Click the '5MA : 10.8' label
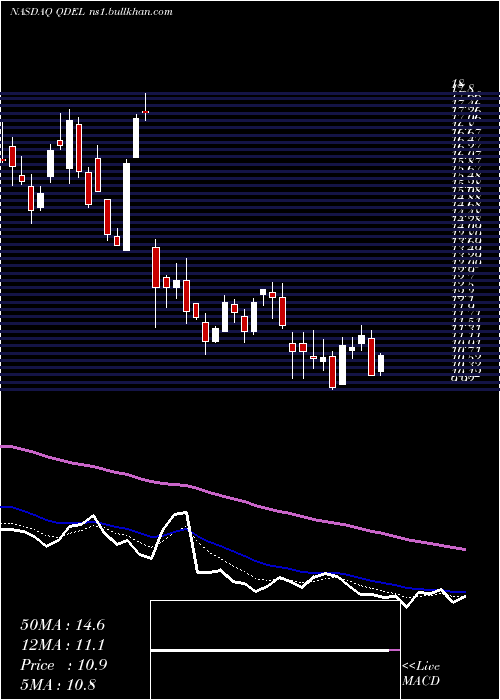The width and height of the screenshot is (500, 700). coord(58,685)
